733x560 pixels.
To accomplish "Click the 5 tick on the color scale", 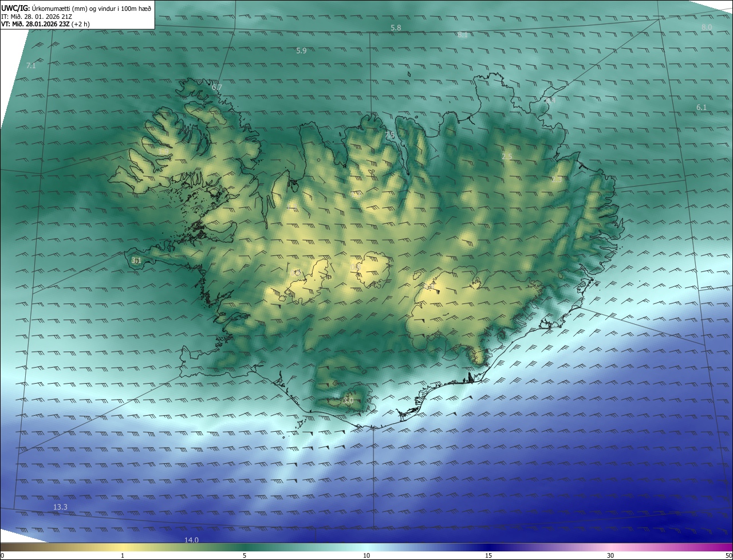I will tap(245, 555).
